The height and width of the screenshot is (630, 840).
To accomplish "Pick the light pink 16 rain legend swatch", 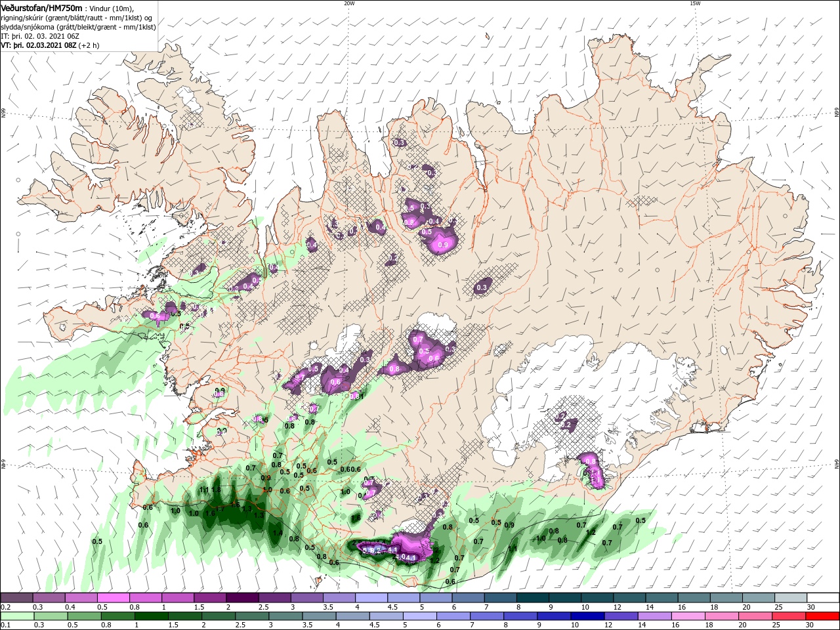I will pos(687,616).
